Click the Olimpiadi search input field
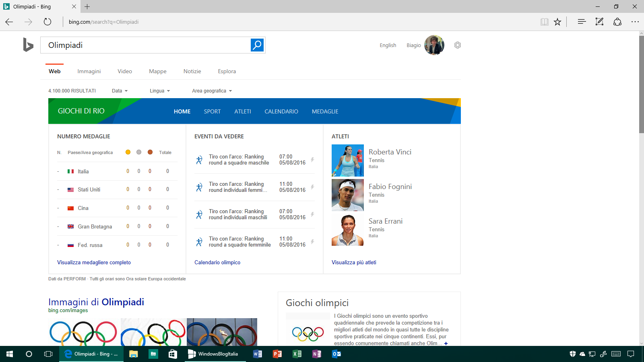Image resolution: width=644 pixels, height=362 pixels. point(145,45)
